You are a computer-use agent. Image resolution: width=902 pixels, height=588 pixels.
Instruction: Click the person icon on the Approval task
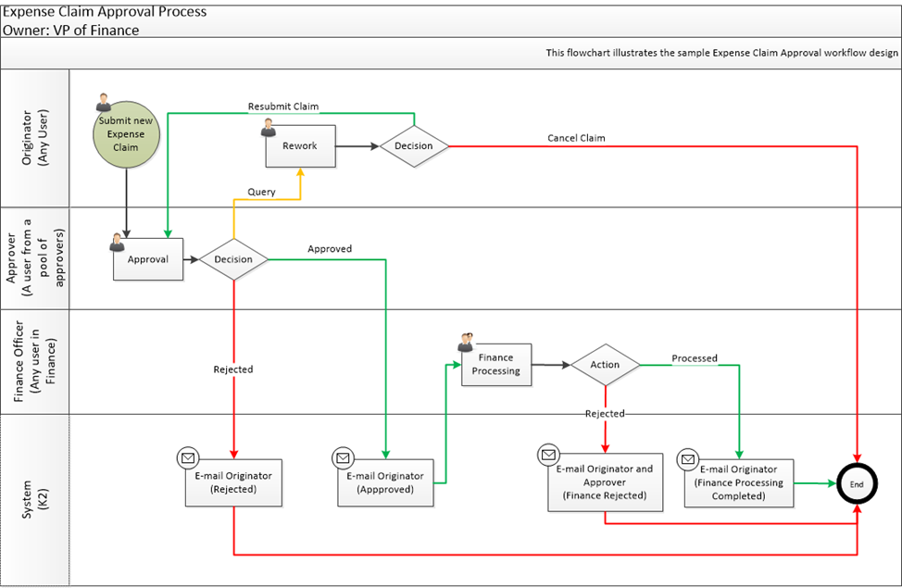[x=117, y=244]
